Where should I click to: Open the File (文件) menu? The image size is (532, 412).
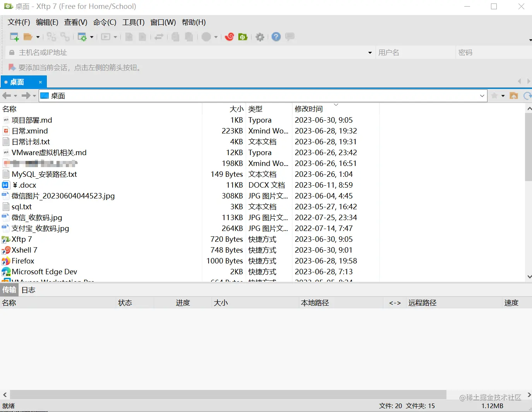[19, 22]
